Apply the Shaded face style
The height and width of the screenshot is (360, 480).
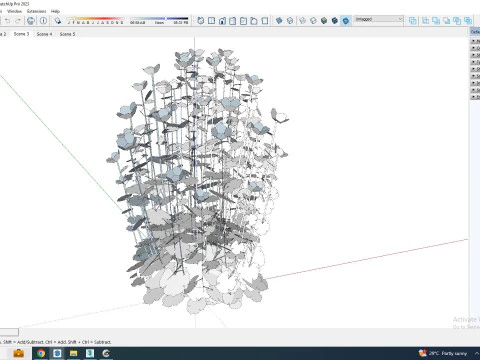tap(324, 21)
